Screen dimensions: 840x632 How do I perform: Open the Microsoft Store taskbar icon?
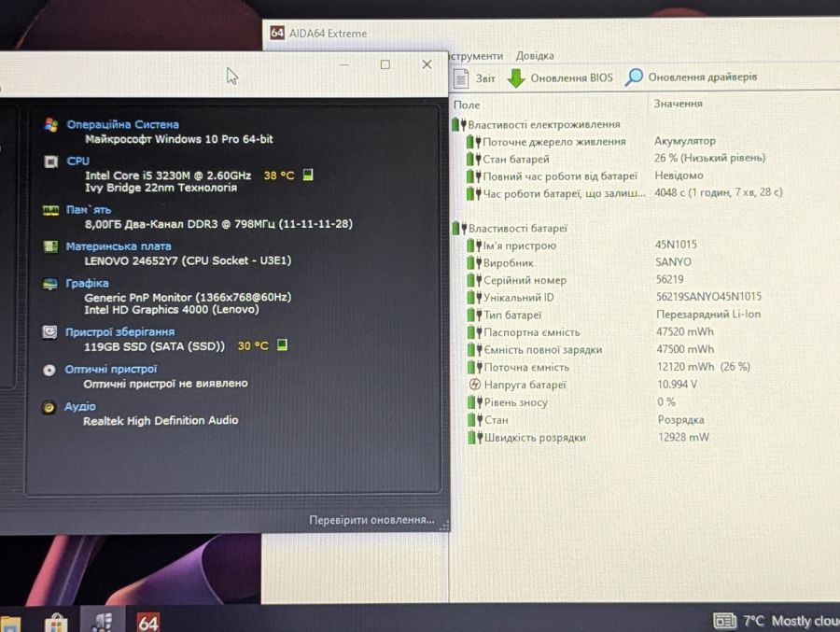(56, 623)
